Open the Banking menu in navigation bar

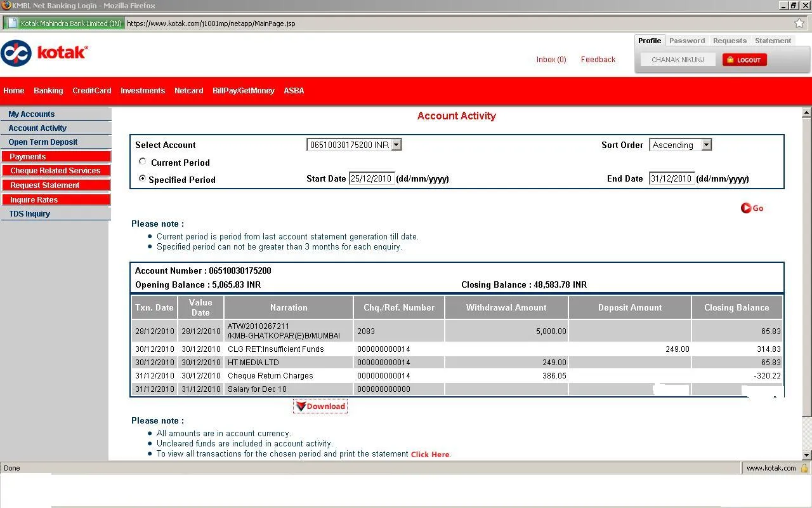pos(48,91)
